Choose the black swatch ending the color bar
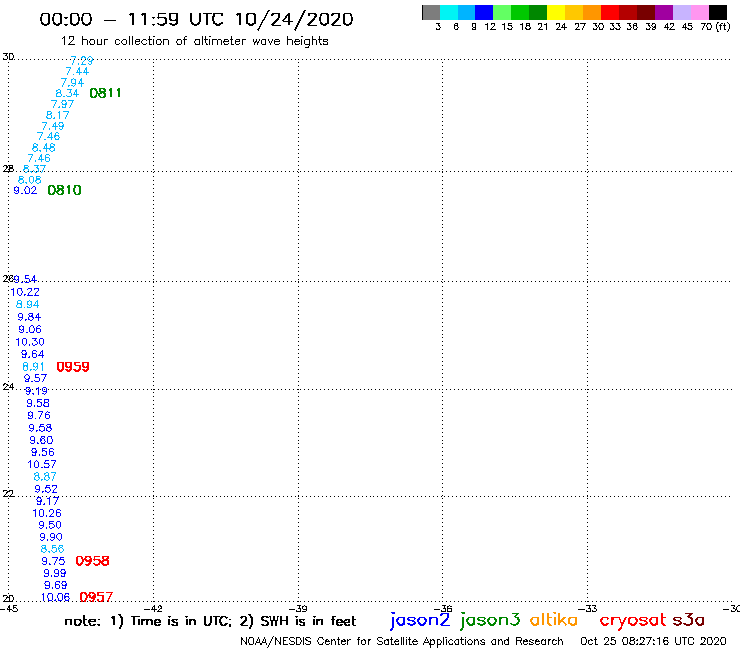 pyautogui.click(x=717, y=12)
